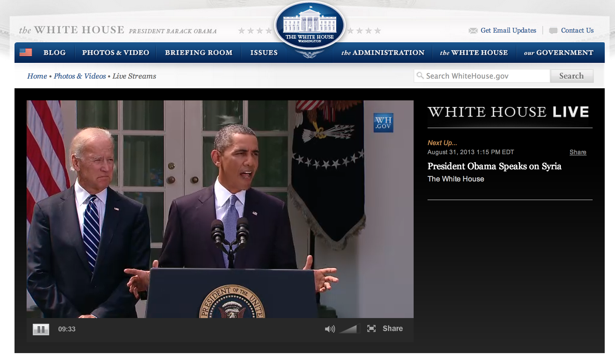Go to Photos & Videos breadcrumb
Image resolution: width=615 pixels, height=364 pixels.
coord(80,76)
